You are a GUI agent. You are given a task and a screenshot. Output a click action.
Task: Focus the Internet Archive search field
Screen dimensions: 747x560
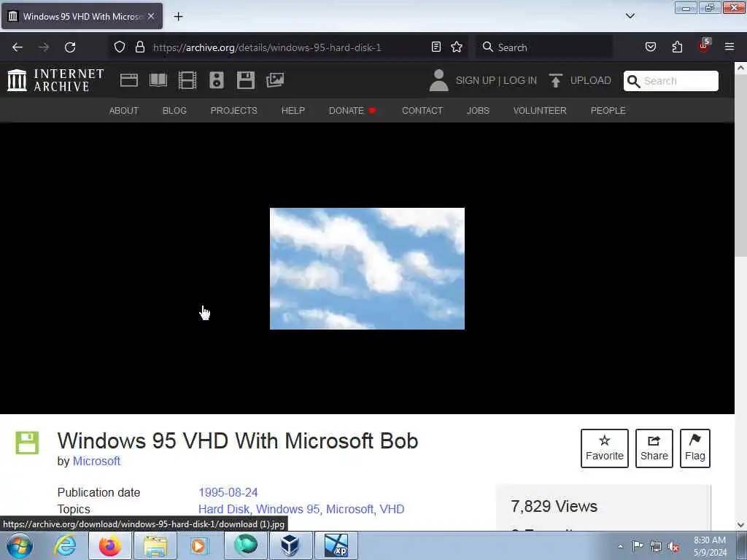coord(671,81)
